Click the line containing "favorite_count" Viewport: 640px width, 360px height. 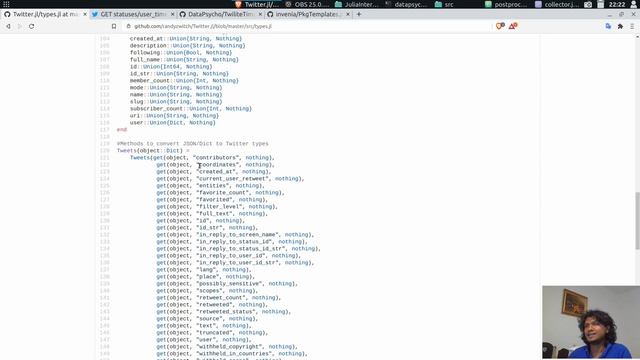(220, 193)
